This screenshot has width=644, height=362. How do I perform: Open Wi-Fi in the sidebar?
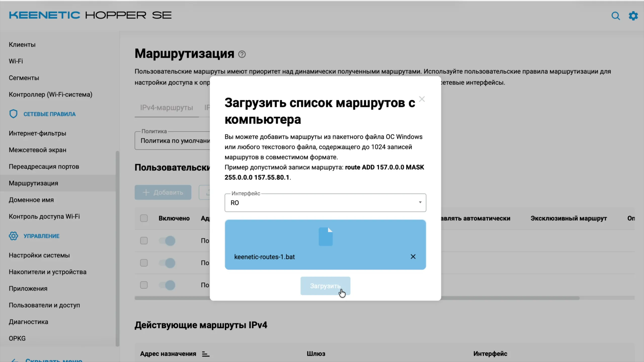coord(16,61)
